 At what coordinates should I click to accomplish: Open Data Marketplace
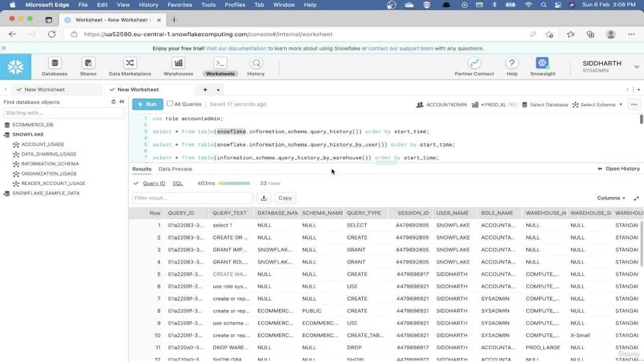point(130,67)
